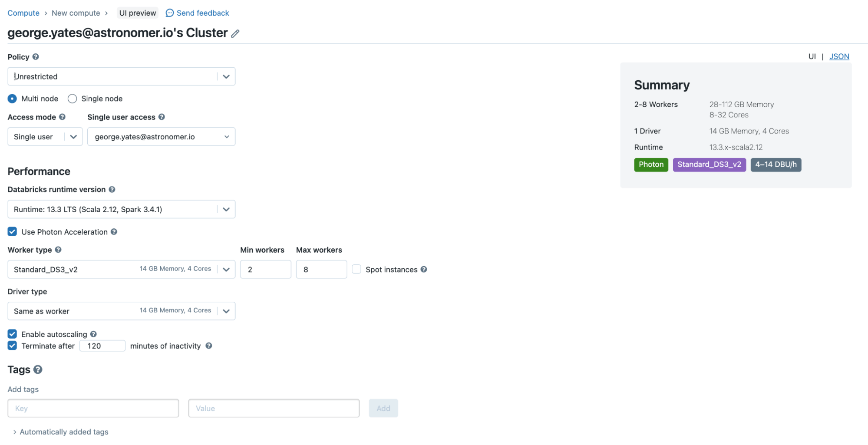Click the Photon Acceleration help icon
Image resolution: width=868 pixels, height=445 pixels.
coord(114,232)
